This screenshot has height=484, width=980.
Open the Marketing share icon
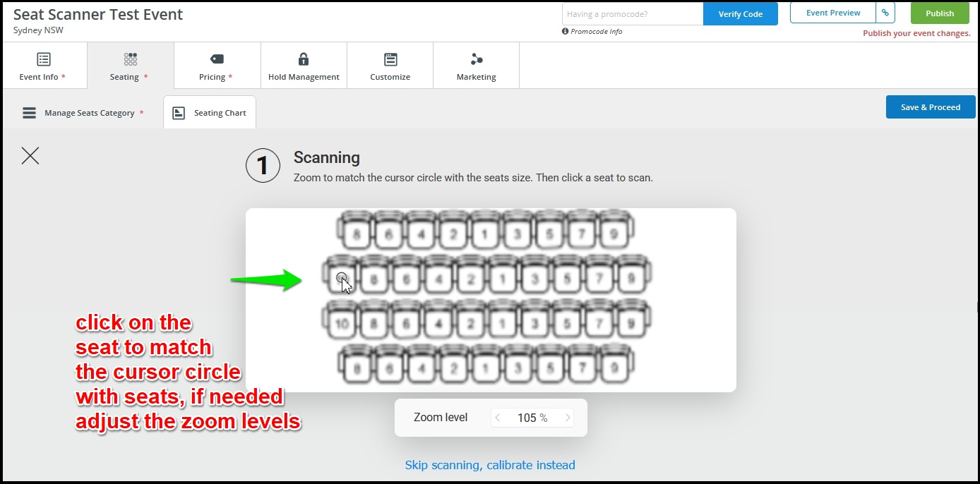point(477,59)
